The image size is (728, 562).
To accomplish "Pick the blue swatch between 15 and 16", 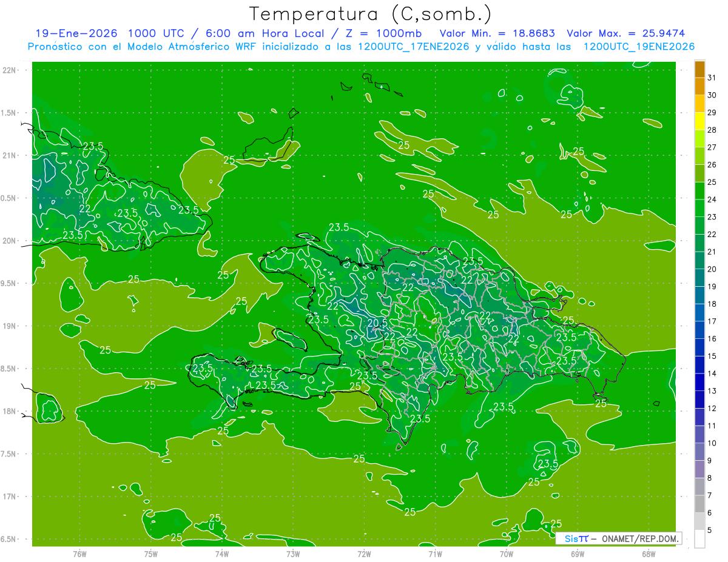I will 699,347.
